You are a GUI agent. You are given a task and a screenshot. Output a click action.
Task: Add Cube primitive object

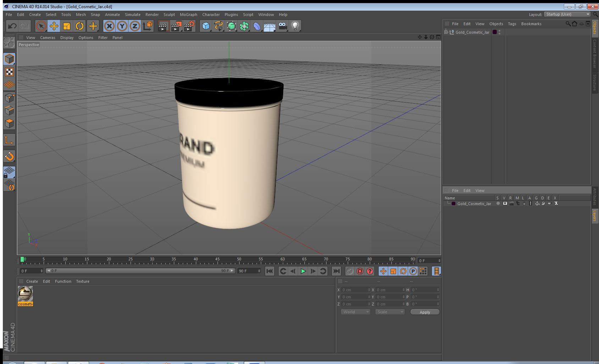(x=206, y=26)
